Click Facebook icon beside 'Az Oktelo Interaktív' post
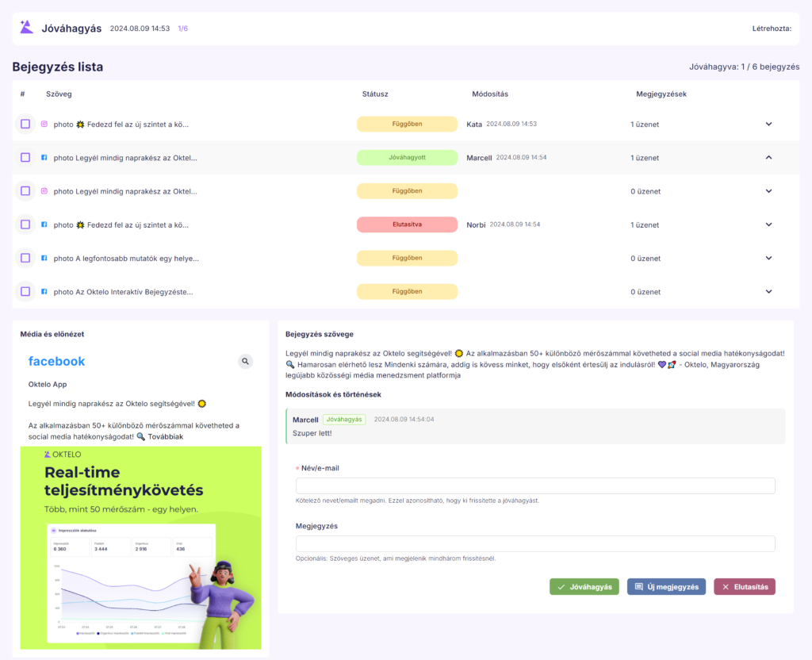Viewport: 812px width, 660px height. tap(44, 291)
